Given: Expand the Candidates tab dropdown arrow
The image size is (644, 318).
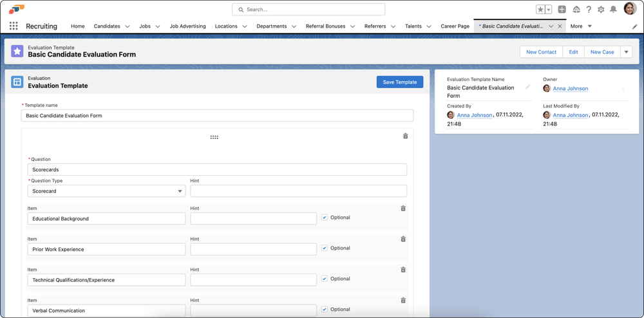Looking at the screenshot, I should [x=128, y=26].
